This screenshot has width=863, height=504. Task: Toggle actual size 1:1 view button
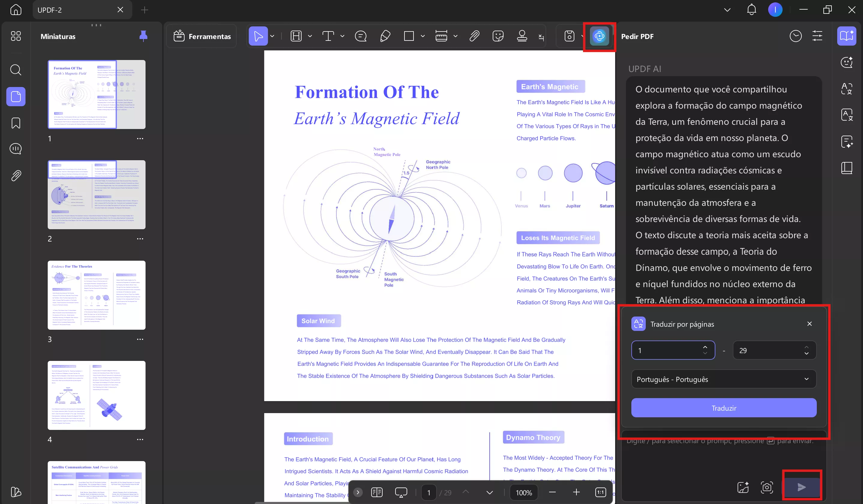click(600, 492)
